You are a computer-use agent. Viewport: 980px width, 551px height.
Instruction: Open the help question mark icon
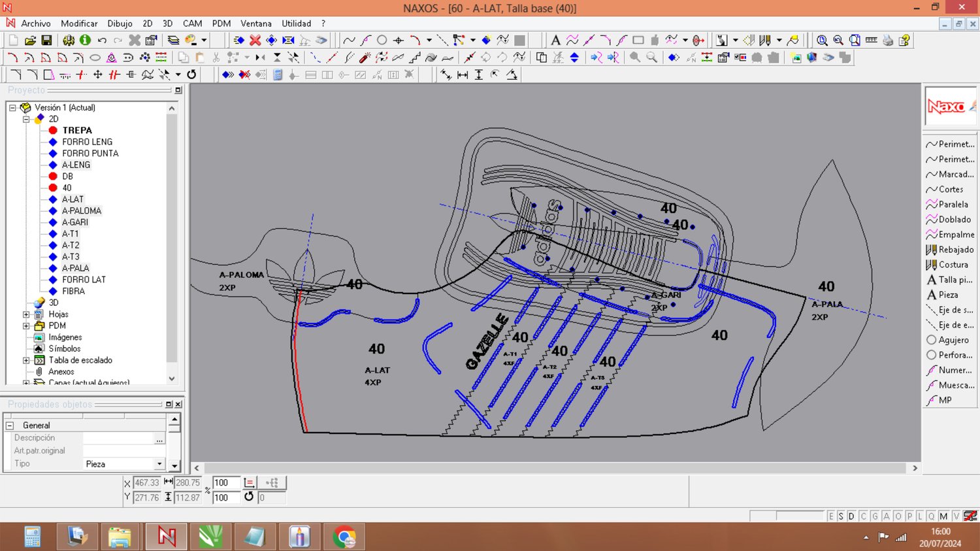pos(905,41)
